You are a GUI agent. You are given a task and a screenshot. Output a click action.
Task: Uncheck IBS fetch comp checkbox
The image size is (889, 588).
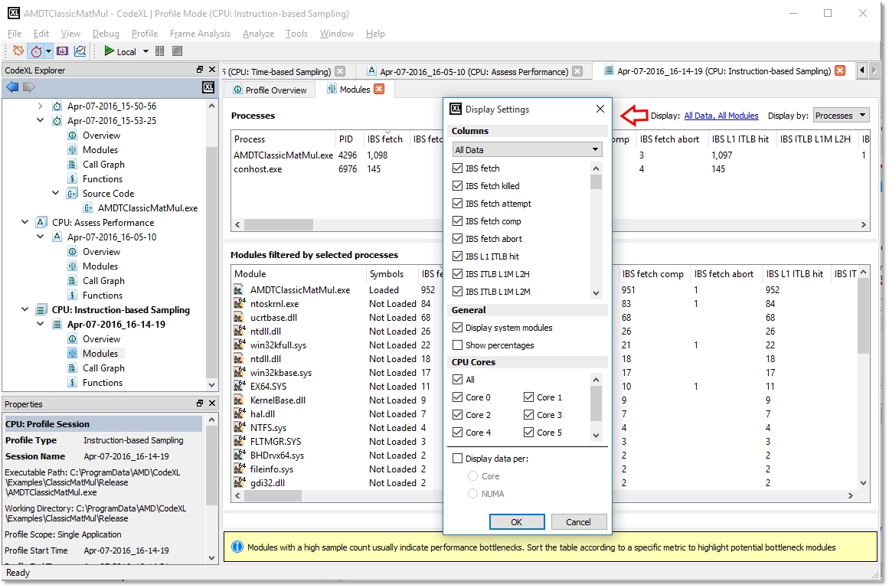(458, 221)
